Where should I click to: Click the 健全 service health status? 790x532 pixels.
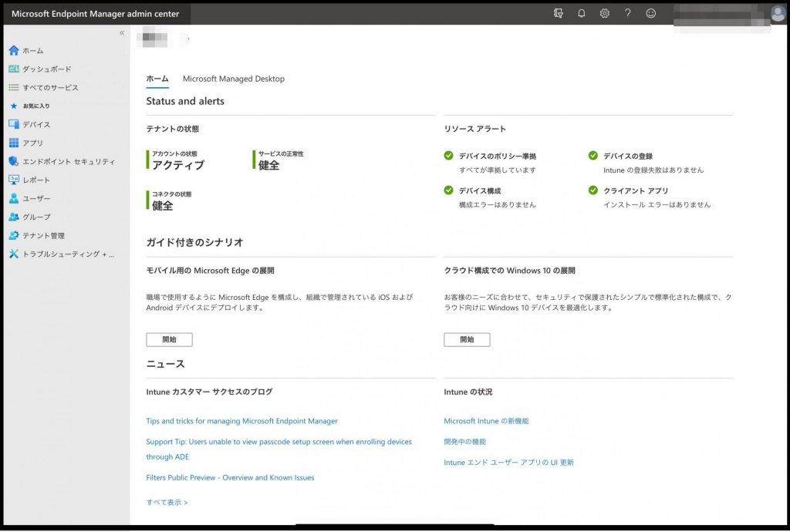(268, 165)
